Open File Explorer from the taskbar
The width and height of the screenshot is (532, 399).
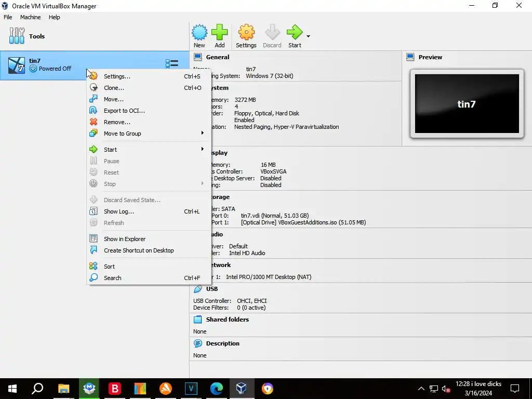(63, 389)
